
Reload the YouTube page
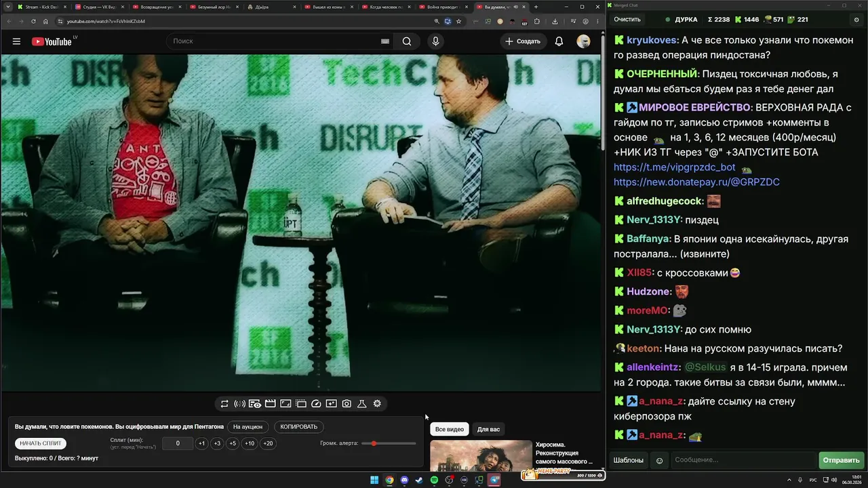click(33, 21)
